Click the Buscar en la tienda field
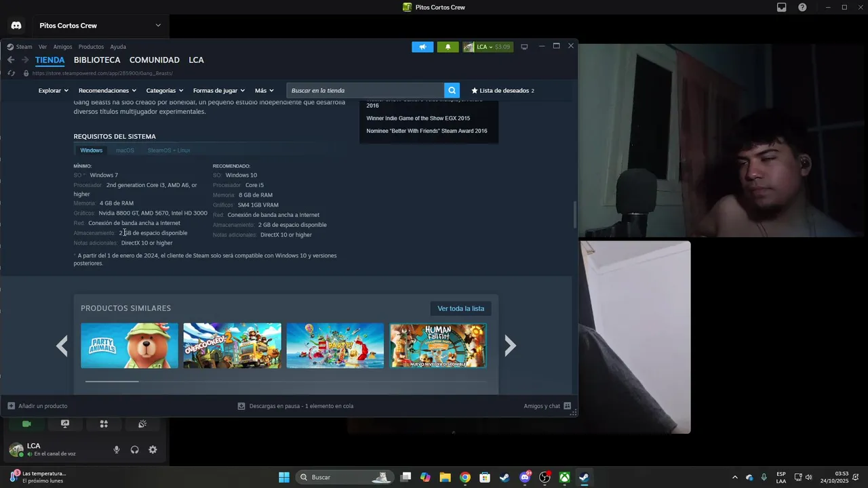This screenshot has height=488, width=868. (366, 90)
